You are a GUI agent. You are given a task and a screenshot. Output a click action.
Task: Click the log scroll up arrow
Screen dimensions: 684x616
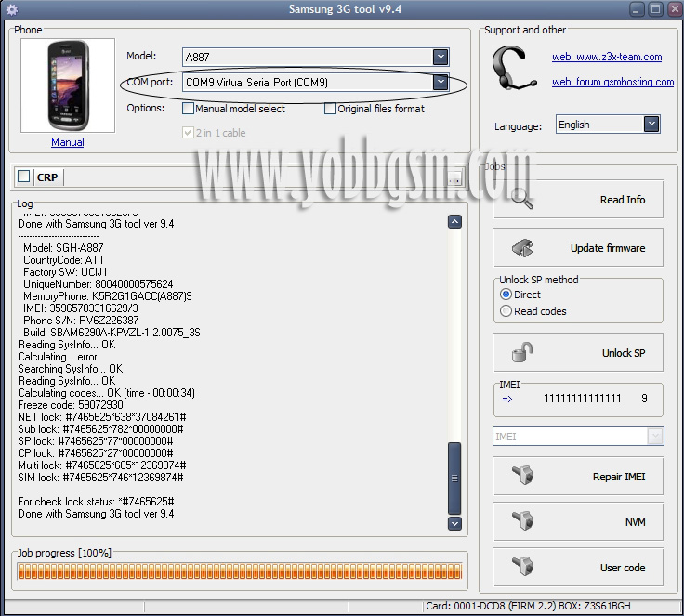(454, 222)
